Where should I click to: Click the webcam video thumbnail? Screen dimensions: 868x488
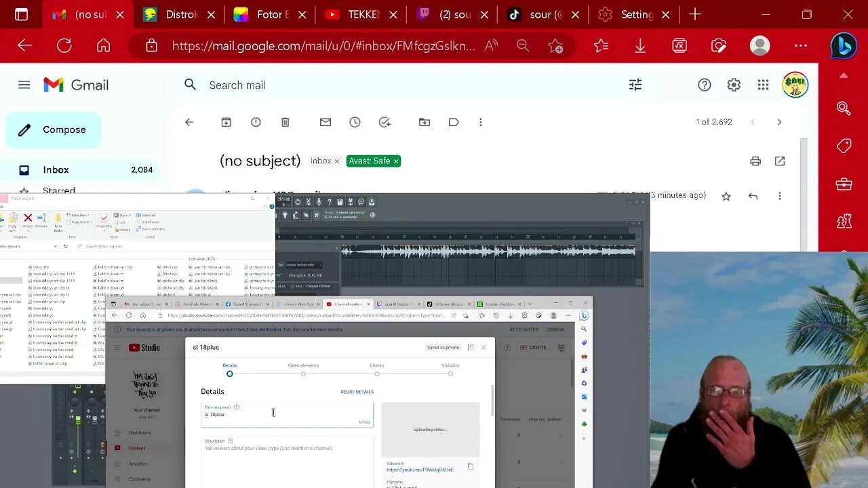759,369
